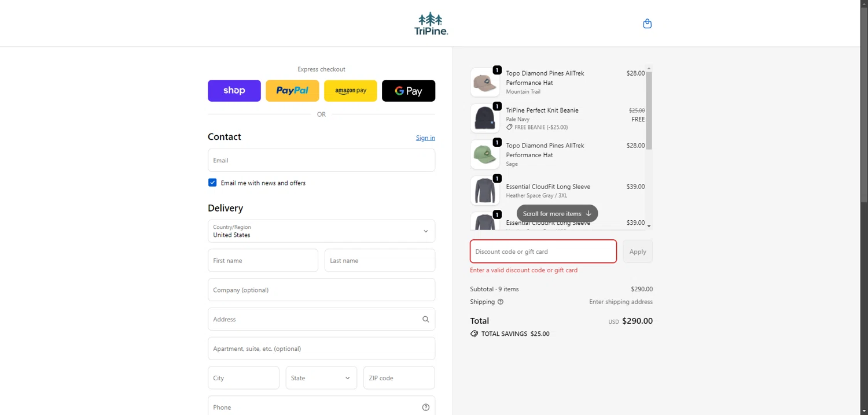Image resolution: width=868 pixels, height=415 pixels.
Task: Click the Pale Navy beanie thumbnail
Action: coord(485,118)
